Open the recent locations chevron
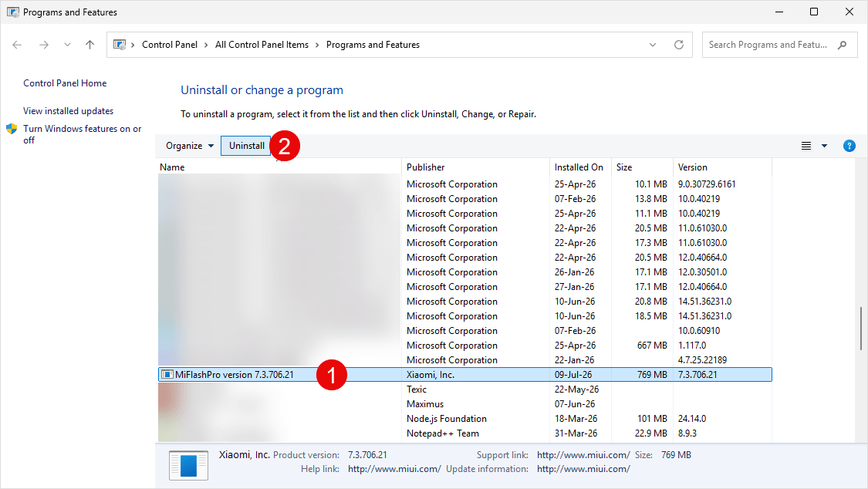Screen dimensions: 868x489 click(x=67, y=45)
